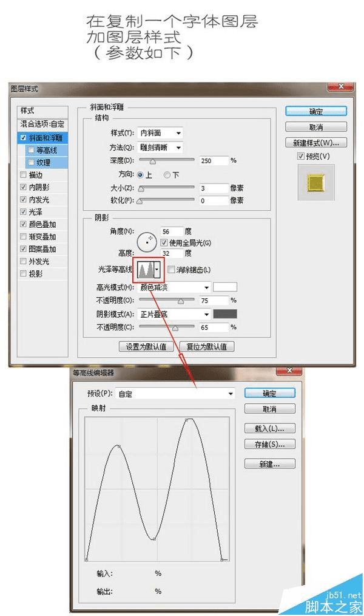This screenshot has width=364, height=616.
Task: Open the 样式(T) 内斜面 dropdown
Action: (x=160, y=133)
